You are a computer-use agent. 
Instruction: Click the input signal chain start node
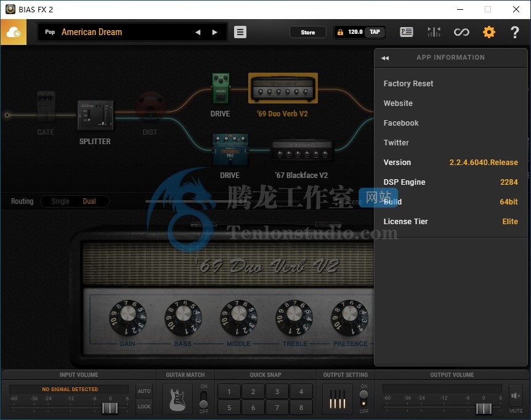(7, 115)
